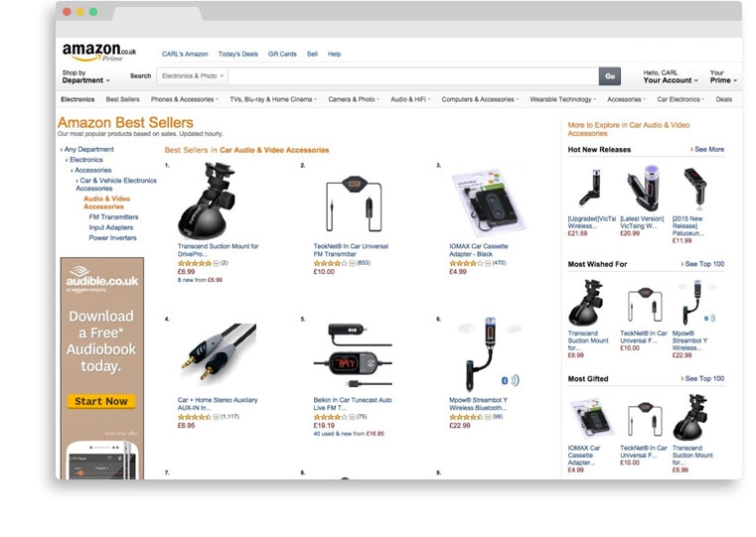The height and width of the screenshot is (537, 756).
Task: Click inside the search text field
Action: pos(413,76)
